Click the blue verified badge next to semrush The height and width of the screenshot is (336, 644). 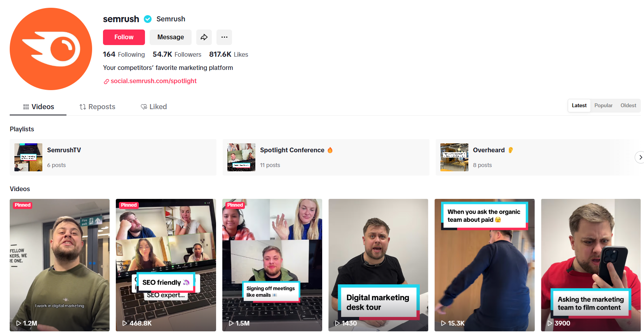click(148, 19)
